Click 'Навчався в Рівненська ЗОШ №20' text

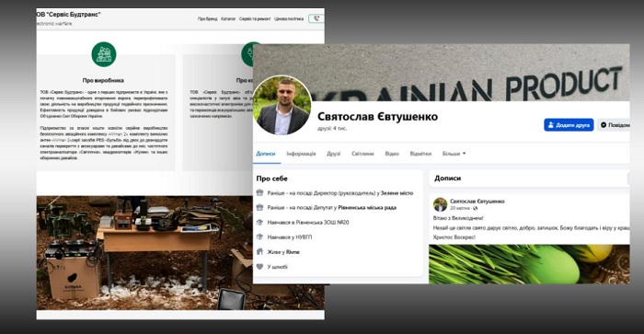[x=308, y=223]
